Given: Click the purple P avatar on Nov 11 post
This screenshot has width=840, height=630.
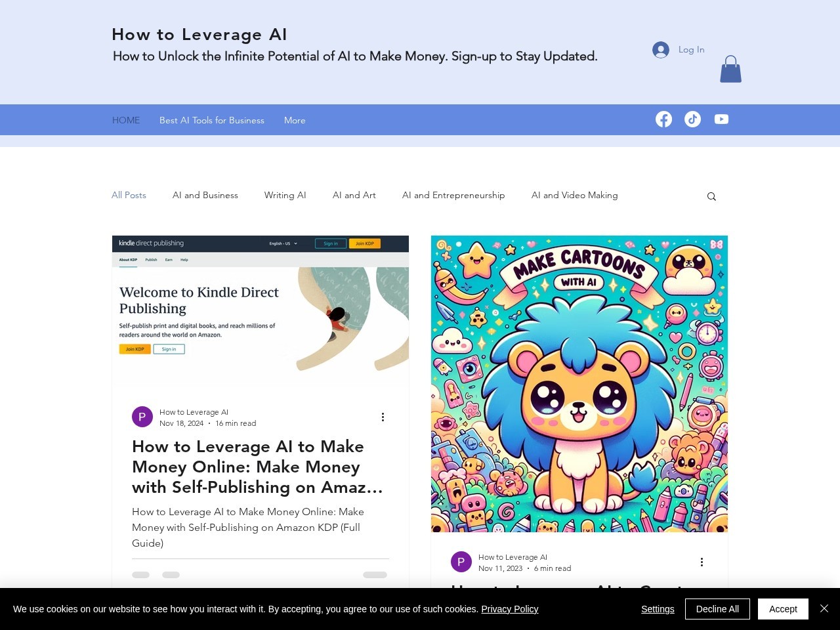Looking at the screenshot, I should coord(461,562).
